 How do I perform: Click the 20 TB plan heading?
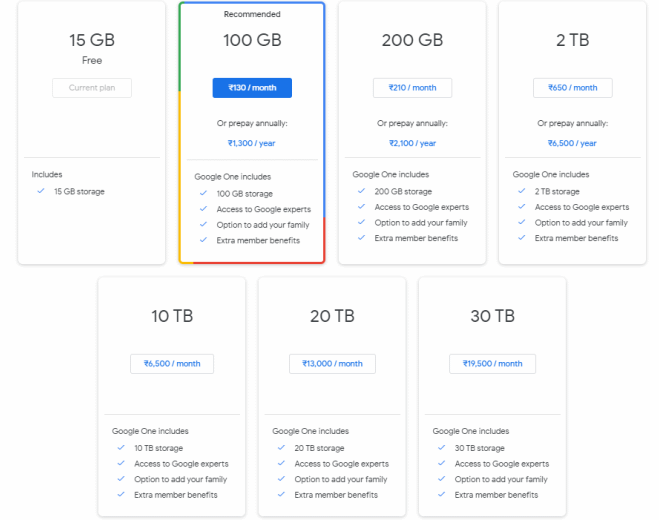[x=332, y=316]
